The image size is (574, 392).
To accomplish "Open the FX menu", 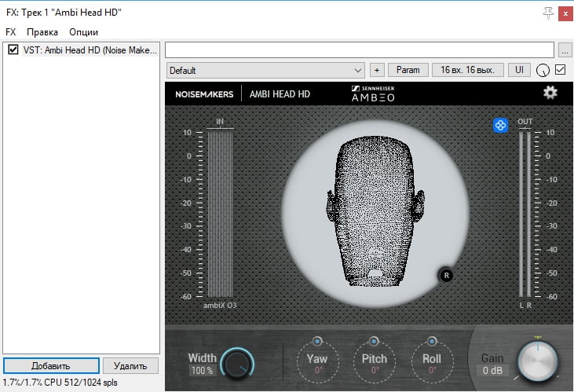I will [11, 32].
